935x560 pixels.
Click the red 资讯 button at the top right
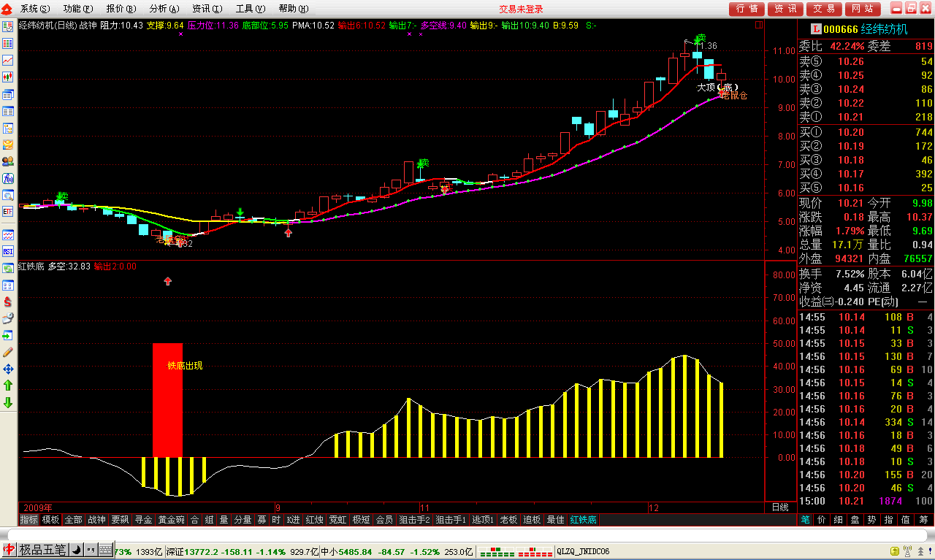point(786,9)
